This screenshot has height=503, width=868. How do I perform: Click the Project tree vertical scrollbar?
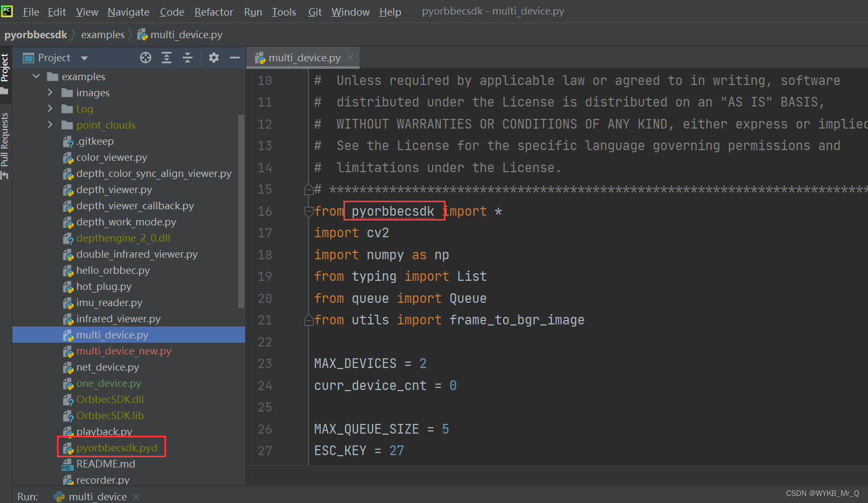pyautogui.click(x=241, y=211)
